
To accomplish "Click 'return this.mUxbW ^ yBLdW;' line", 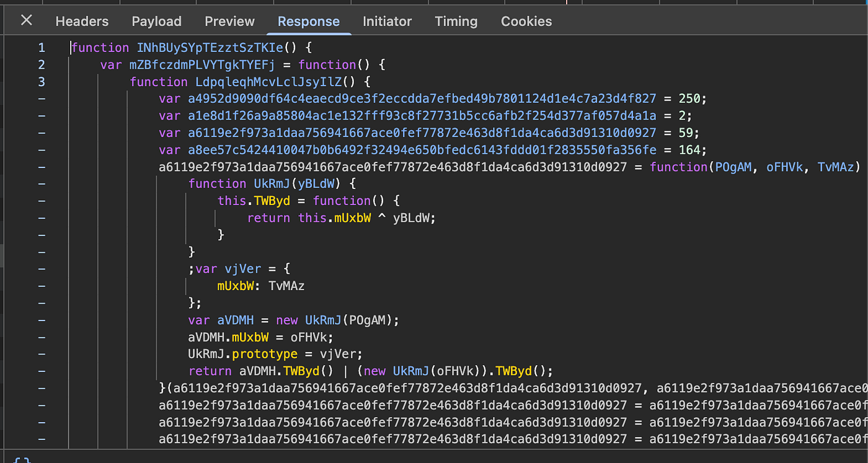I will click(x=342, y=218).
